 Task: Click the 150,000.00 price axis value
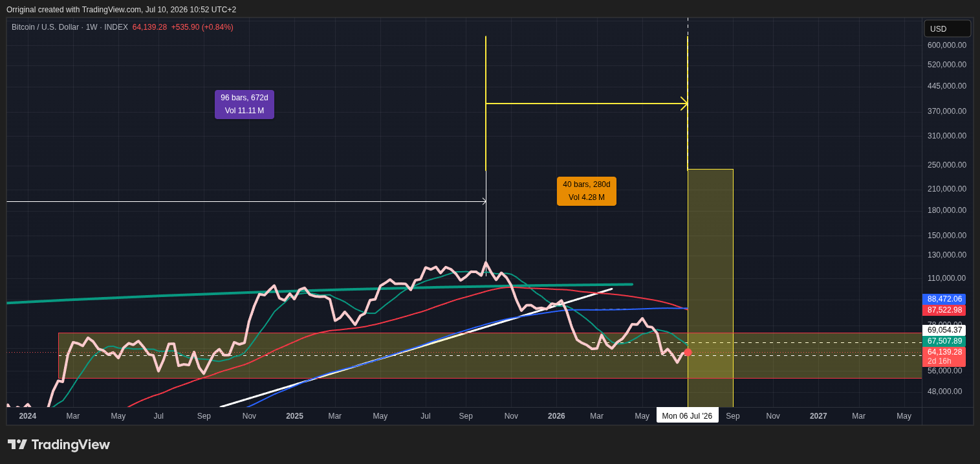[x=946, y=236]
